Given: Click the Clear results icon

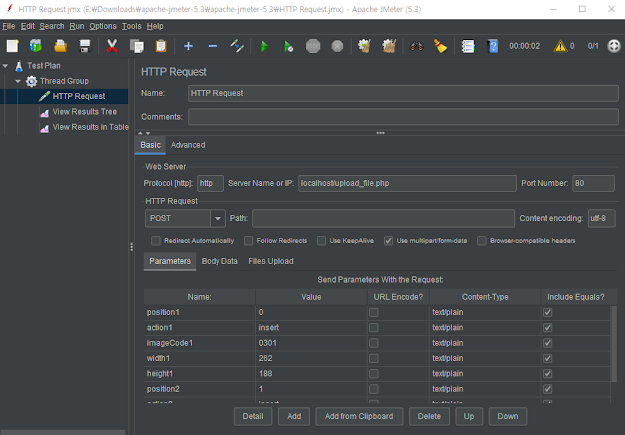Looking at the screenshot, I should tap(364, 46).
